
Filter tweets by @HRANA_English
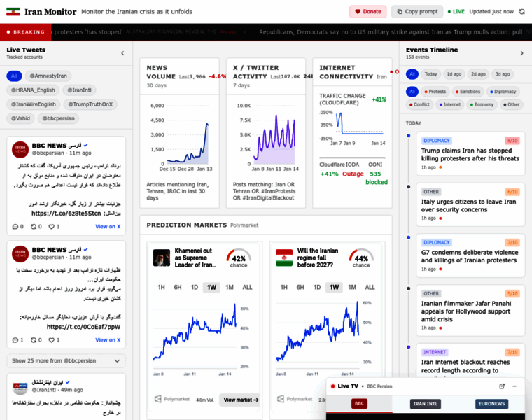click(x=33, y=90)
